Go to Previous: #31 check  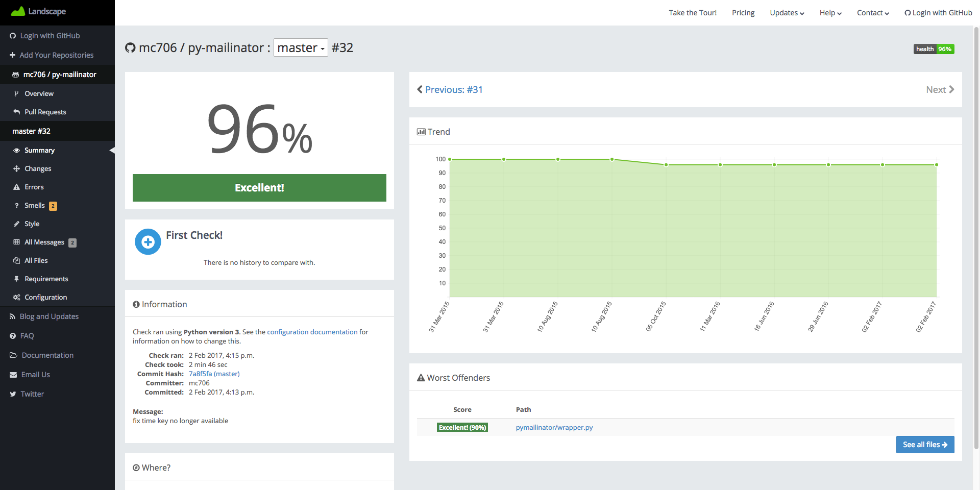(450, 89)
